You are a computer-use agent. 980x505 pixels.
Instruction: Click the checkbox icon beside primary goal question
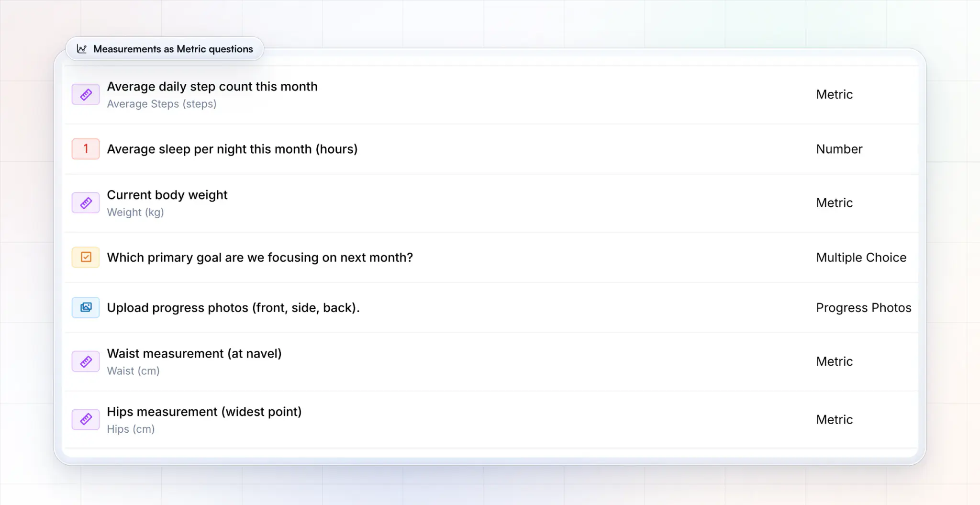pyautogui.click(x=86, y=257)
